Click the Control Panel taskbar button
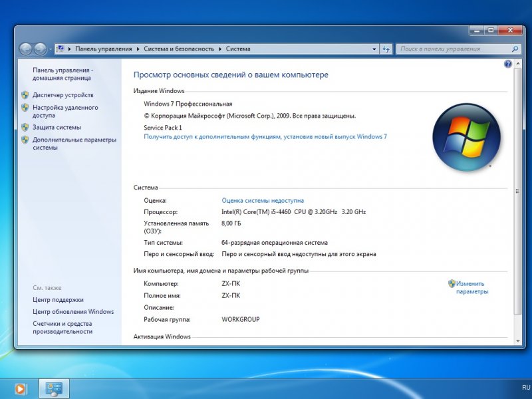This screenshot has height=399, width=532. point(55,389)
